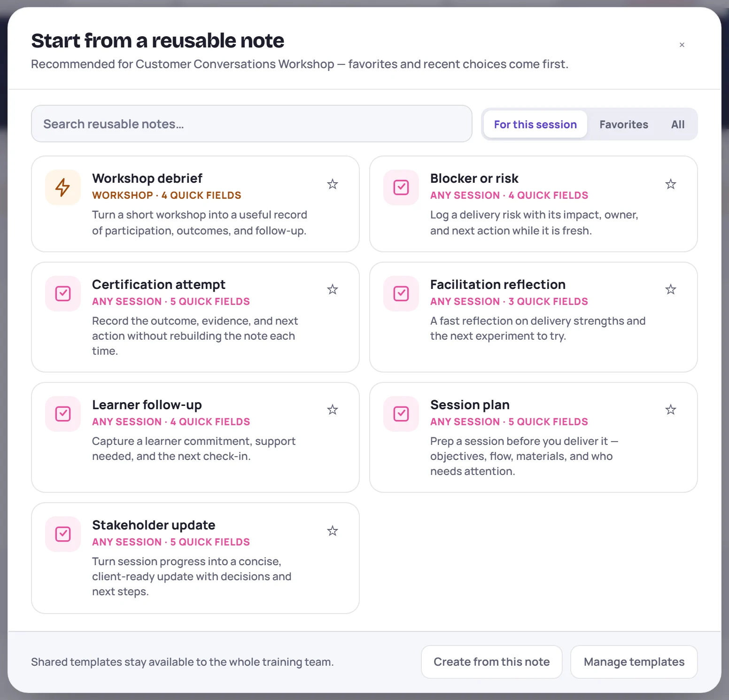729x700 pixels.
Task: Click 'Prep a session before' description
Action: [x=524, y=456]
